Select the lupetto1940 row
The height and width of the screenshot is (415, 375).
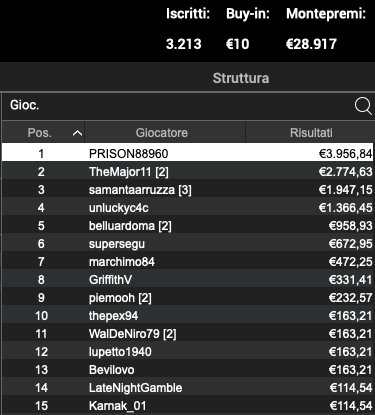(188, 352)
